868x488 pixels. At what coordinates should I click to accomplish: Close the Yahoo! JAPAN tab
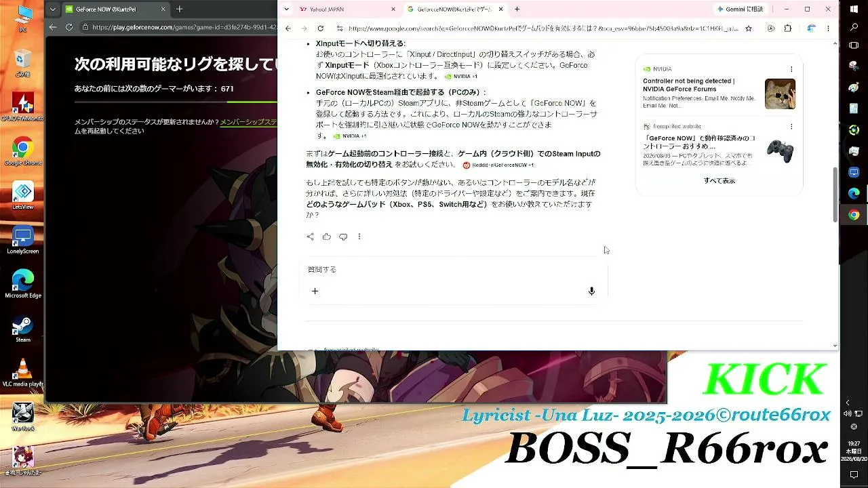(x=393, y=9)
